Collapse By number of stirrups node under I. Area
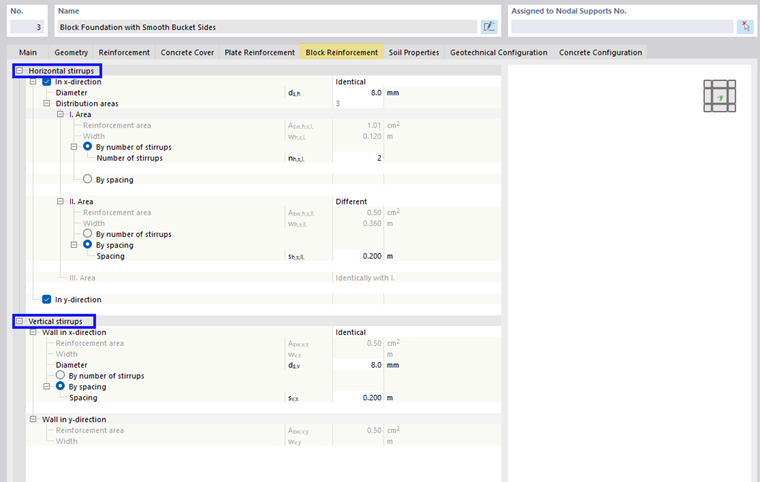760x482 pixels. pyautogui.click(x=74, y=146)
